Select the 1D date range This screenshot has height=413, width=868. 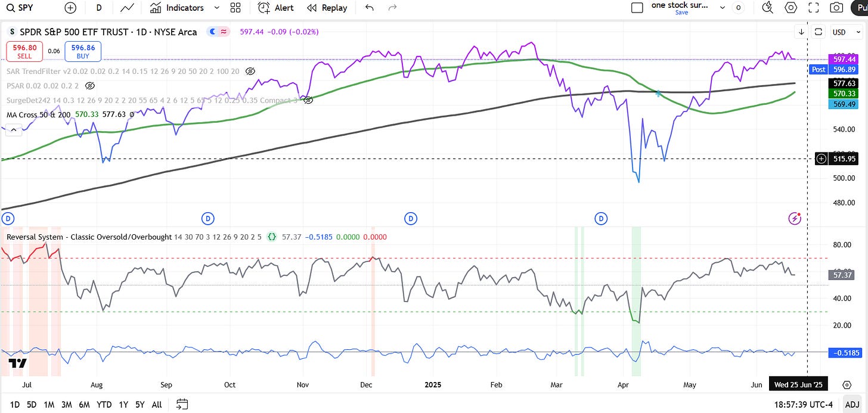pos(14,405)
